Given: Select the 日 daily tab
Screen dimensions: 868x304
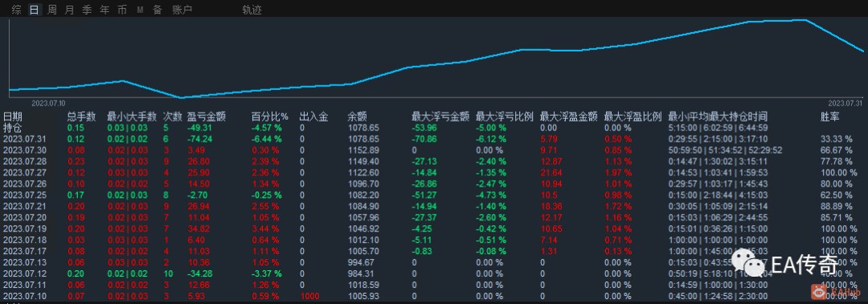Looking at the screenshot, I should [x=35, y=10].
